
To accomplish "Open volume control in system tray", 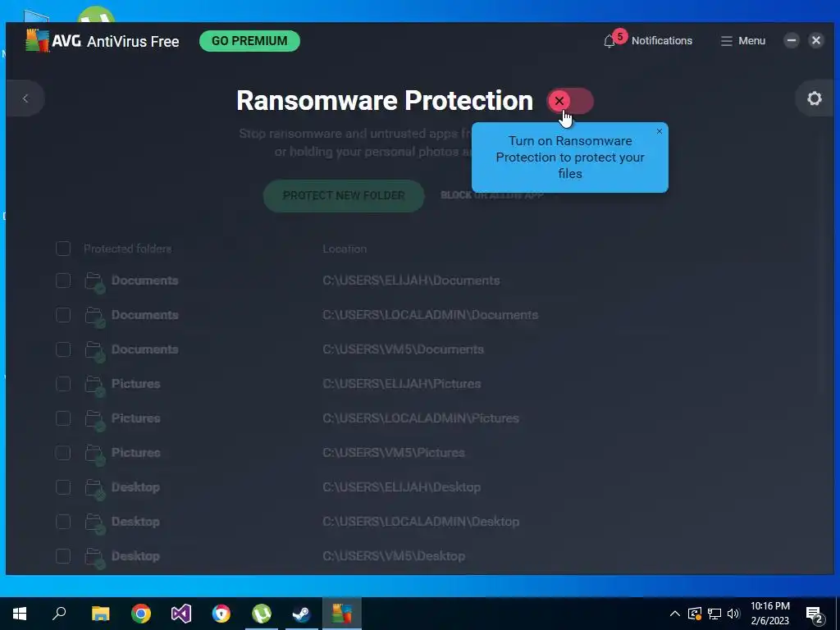I will 733,614.
